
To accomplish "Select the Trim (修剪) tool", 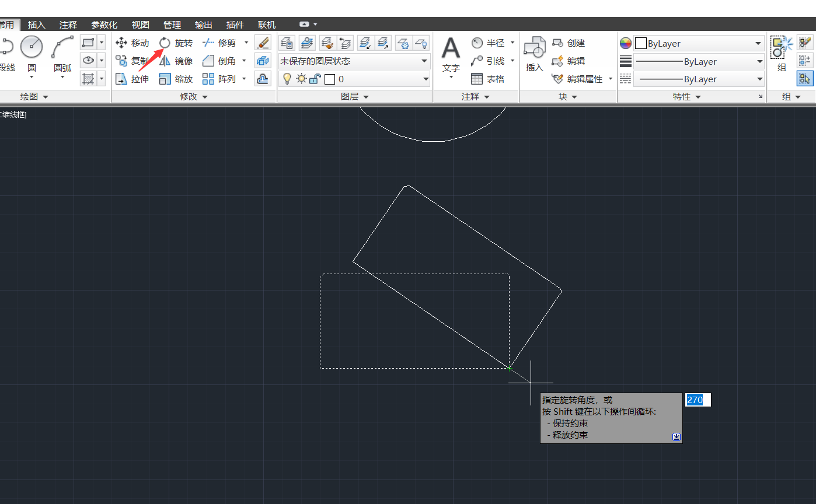I will click(x=219, y=43).
